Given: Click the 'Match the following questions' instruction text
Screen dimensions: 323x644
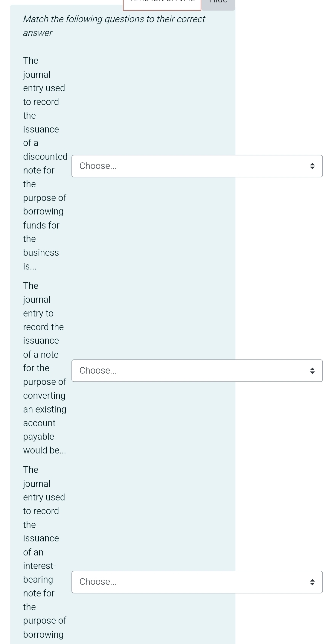Looking at the screenshot, I should coord(114,26).
